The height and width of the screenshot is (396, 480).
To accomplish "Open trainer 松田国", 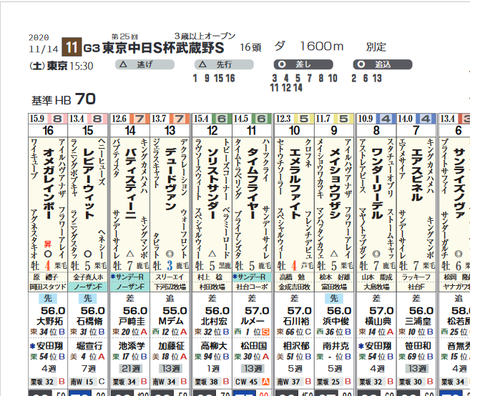I will (253, 346).
